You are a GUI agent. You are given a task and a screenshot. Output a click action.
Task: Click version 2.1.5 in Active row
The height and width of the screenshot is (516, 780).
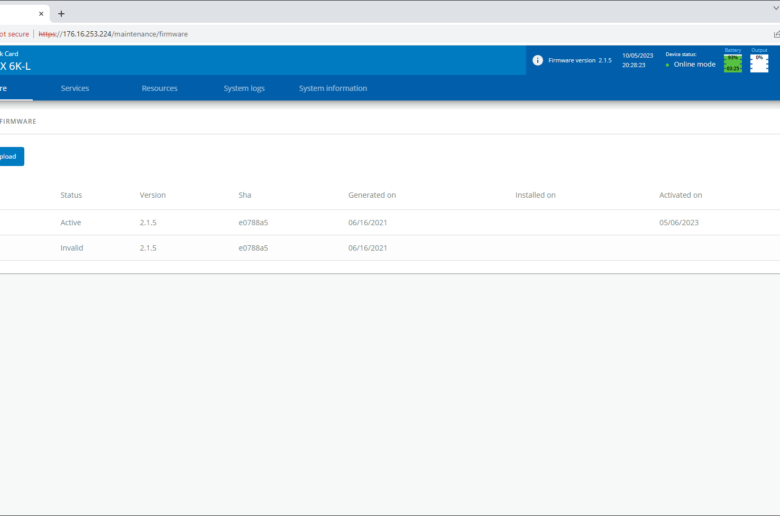tap(148, 222)
